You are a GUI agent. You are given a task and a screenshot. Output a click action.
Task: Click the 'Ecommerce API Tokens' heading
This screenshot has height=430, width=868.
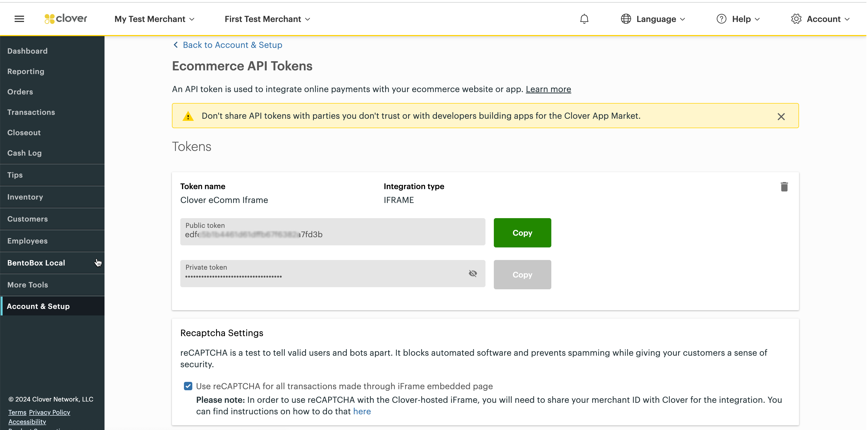click(x=242, y=66)
